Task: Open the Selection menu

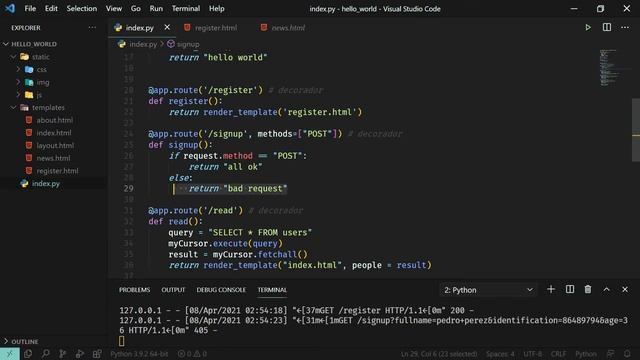Action: coord(82,9)
